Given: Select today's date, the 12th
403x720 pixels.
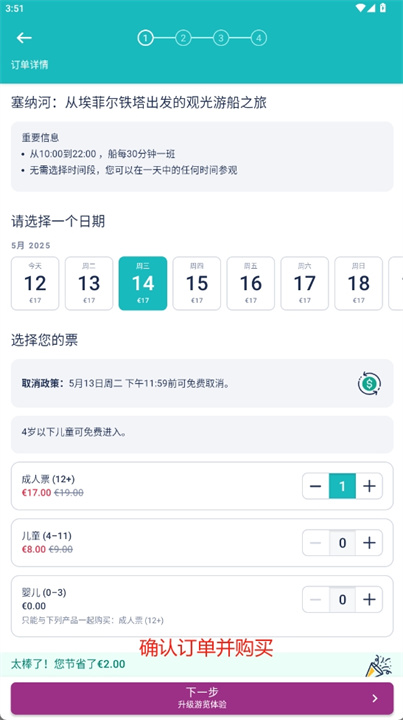Looking at the screenshot, I should coord(35,283).
